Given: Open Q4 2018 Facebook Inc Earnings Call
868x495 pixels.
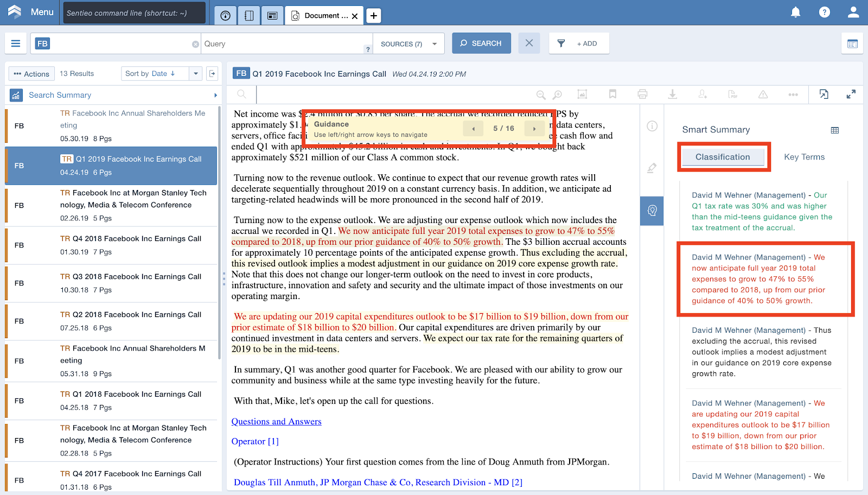Looking at the screenshot, I should tap(111, 245).
